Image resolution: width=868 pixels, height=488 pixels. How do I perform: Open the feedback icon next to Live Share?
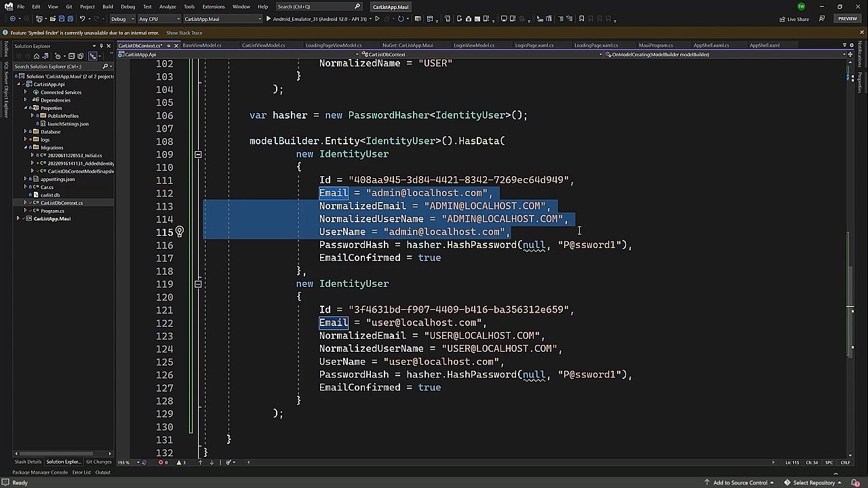[822, 18]
